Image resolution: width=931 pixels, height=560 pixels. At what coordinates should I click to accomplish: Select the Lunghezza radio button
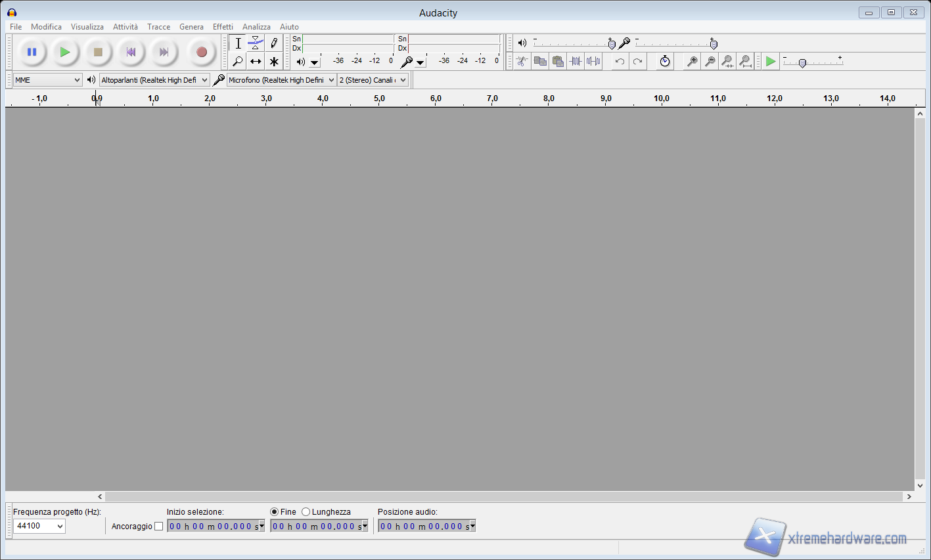(x=306, y=512)
